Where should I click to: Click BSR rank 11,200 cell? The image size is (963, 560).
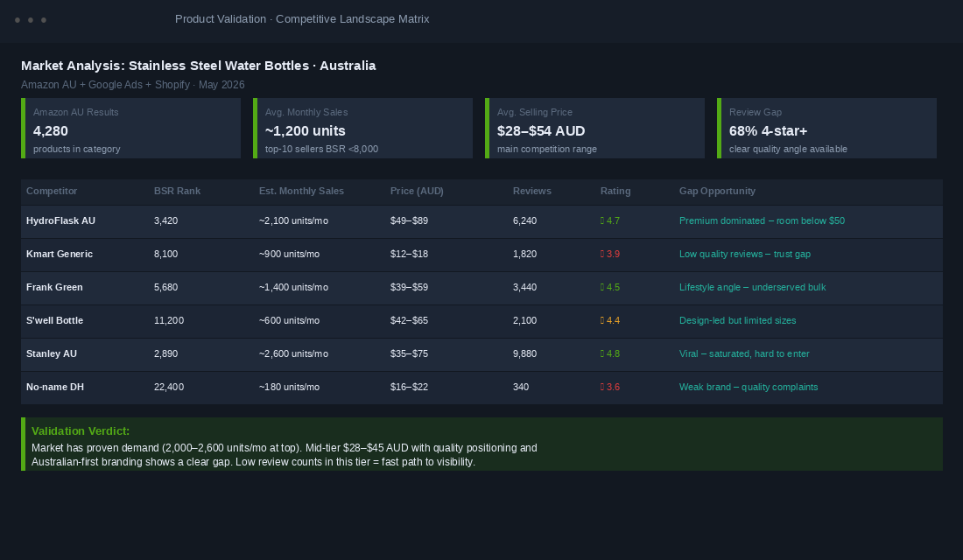169,320
